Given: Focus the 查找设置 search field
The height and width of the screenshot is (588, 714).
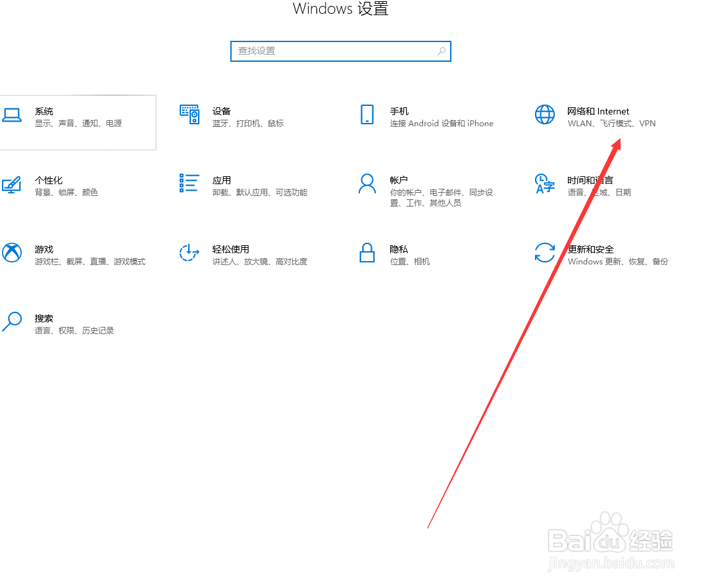Looking at the screenshot, I should coord(341,51).
